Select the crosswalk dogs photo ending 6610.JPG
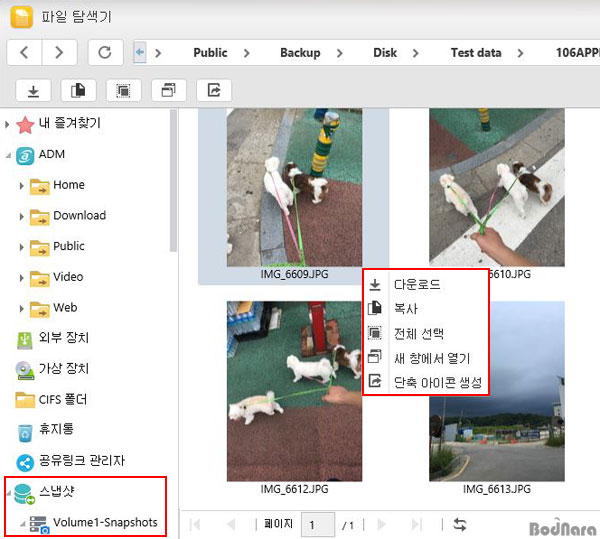The height and width of the screenshot is (539, 600). tap(497, 187)
